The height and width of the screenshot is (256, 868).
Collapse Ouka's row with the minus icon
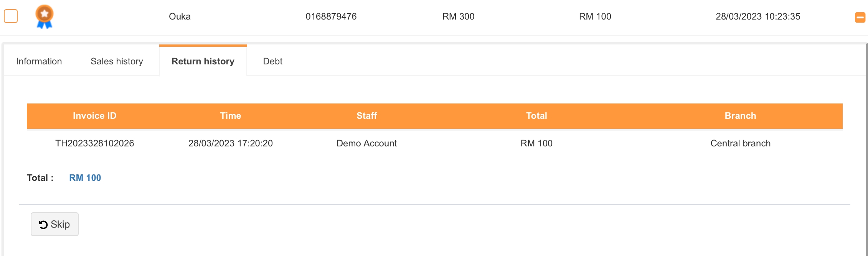860,17
